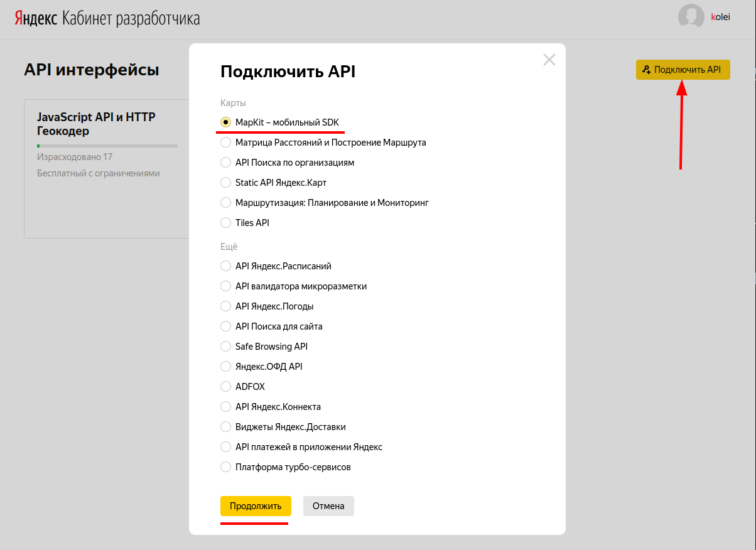Open the kolei account menu

(x=720, y=18)
